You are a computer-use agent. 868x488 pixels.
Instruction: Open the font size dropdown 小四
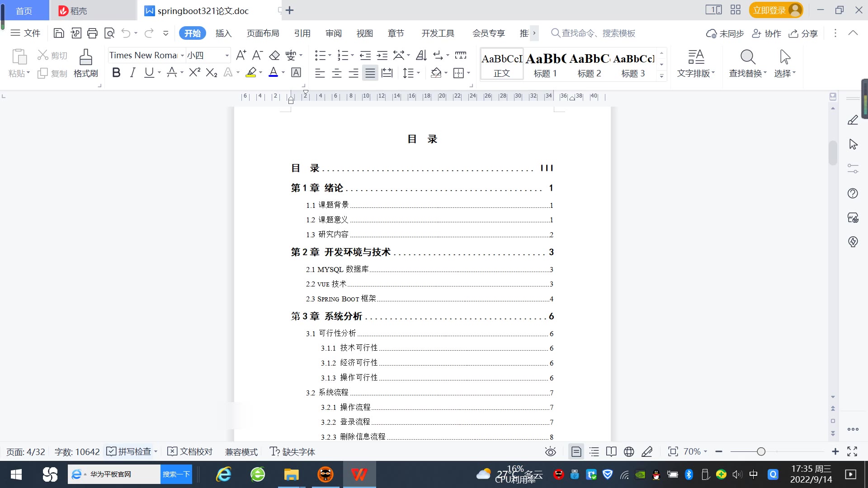coord(227,56)
